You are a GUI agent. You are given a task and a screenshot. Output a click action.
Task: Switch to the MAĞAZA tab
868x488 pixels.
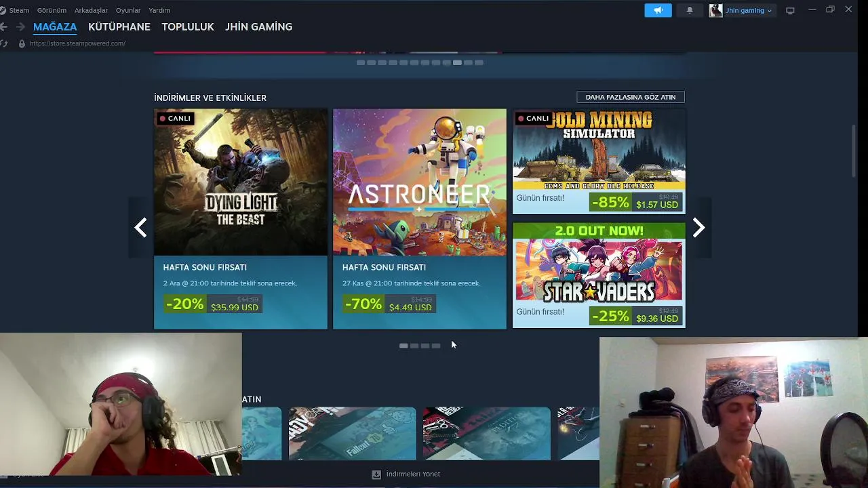(55, 27)
